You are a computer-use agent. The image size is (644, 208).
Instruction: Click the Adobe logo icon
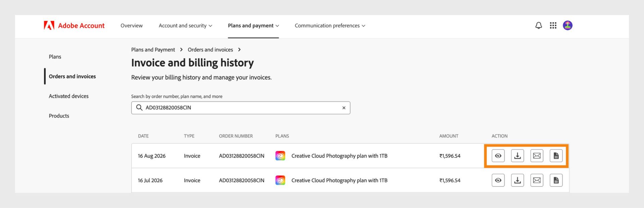point(49,25)
